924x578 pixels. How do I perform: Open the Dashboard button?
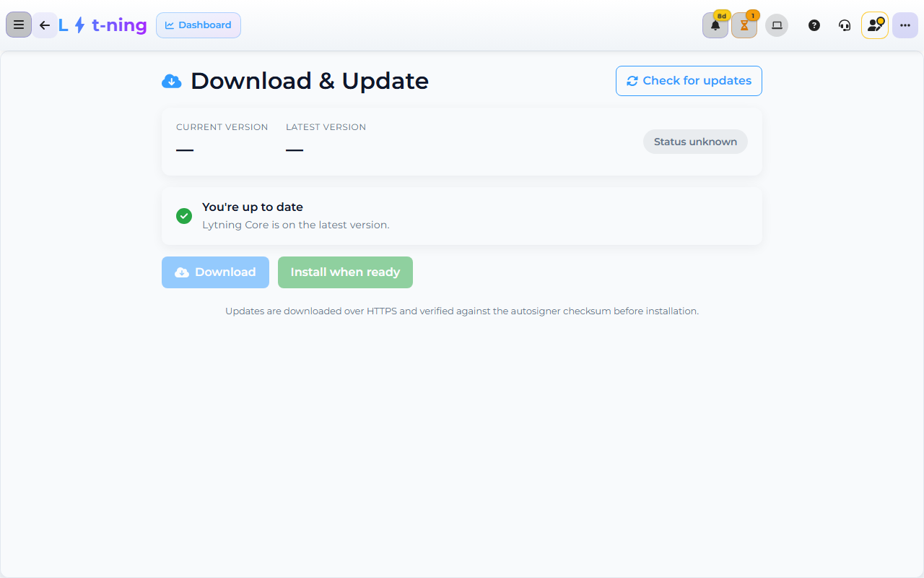click(x=199, y=25)
